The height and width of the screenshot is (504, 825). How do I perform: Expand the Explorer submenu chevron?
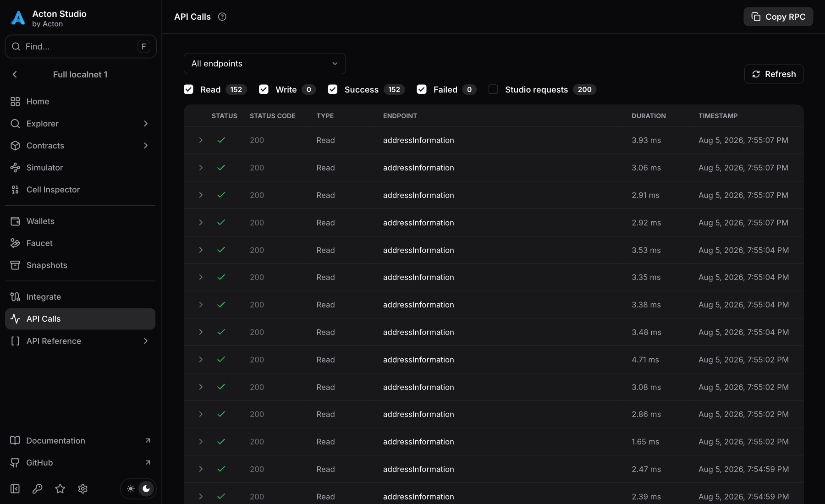click(146, 124)
